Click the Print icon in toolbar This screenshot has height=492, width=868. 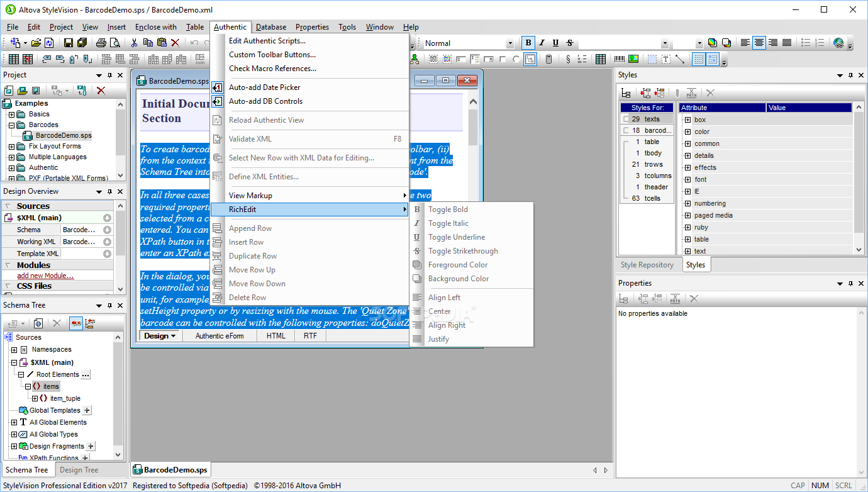pos(101,43)
